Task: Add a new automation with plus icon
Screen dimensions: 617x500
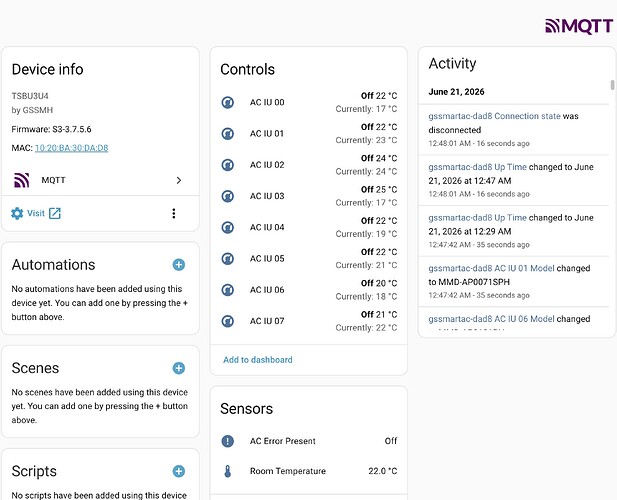Action: click(179, 265)
